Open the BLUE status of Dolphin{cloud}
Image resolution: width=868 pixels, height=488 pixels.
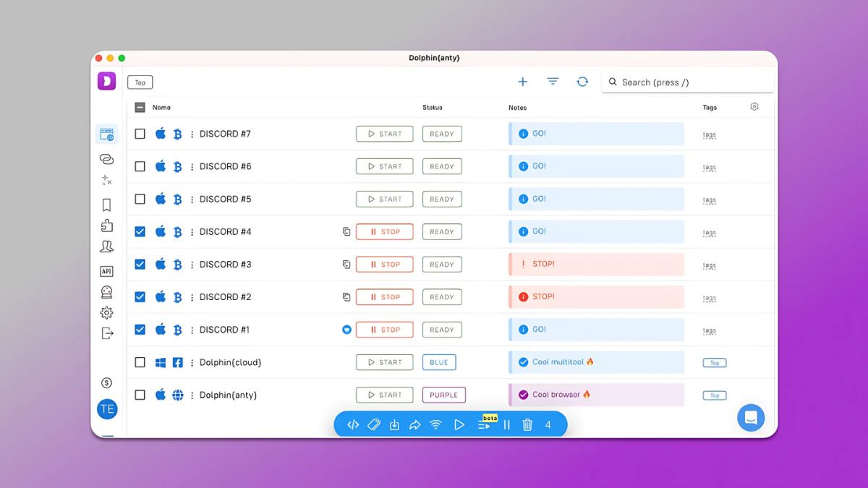pos(439,362)
